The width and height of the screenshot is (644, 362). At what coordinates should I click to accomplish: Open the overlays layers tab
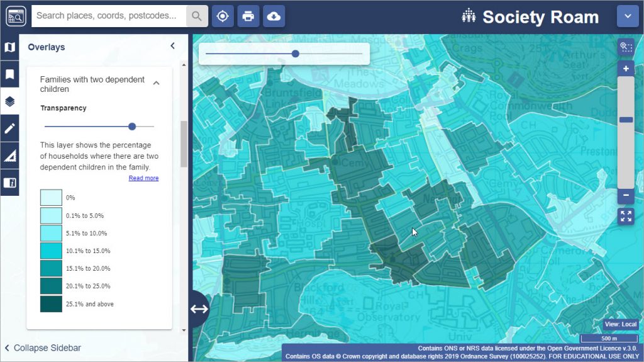click(x=9, y=101)
